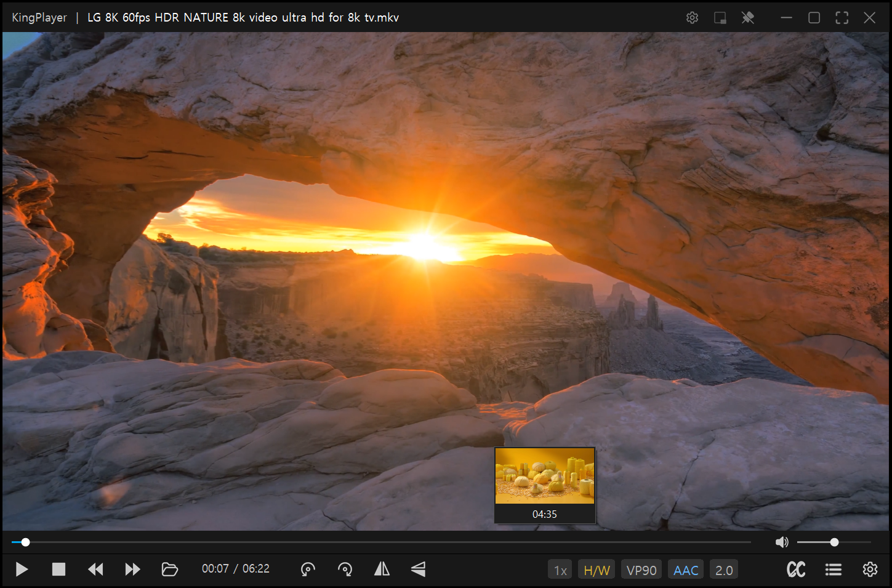Open a file with the folder icon
Image resolution: width=892 pixels, height=588 pixels.
pos(169,570)
